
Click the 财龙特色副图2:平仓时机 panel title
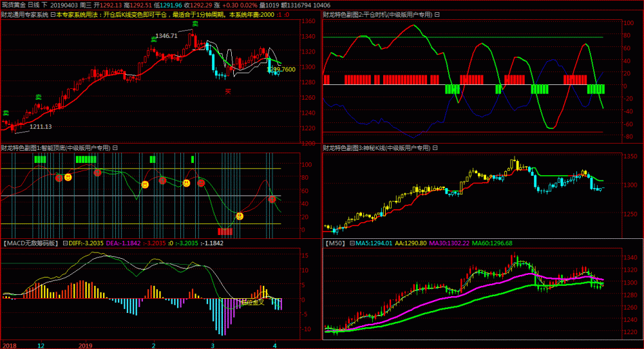coord(377,15)
